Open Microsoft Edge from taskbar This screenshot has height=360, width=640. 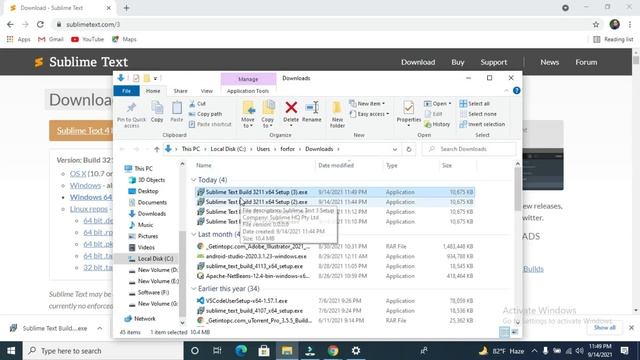point(241,351)
